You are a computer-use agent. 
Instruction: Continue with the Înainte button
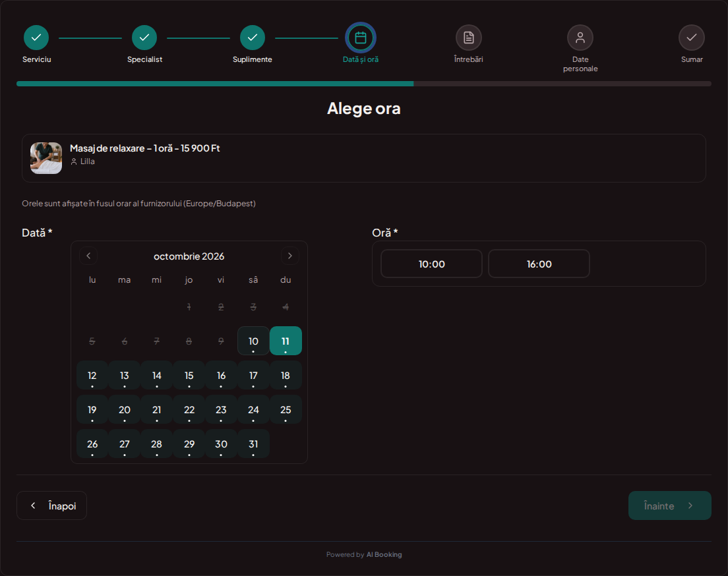(x=669, y=505)
